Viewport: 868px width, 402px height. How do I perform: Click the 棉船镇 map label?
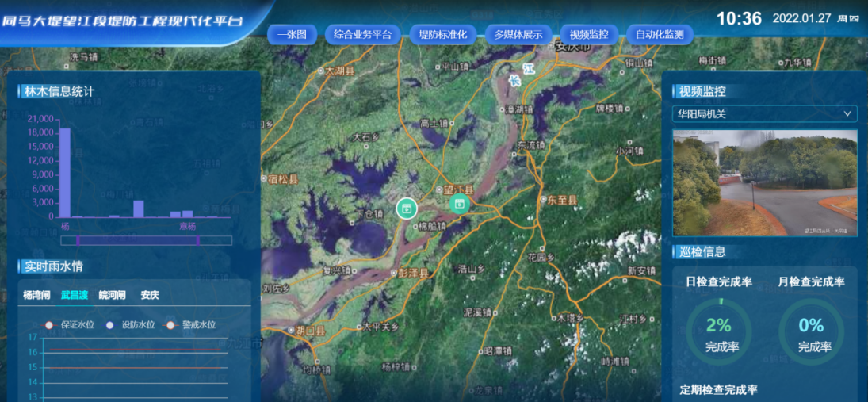click(x=432, y=226)
